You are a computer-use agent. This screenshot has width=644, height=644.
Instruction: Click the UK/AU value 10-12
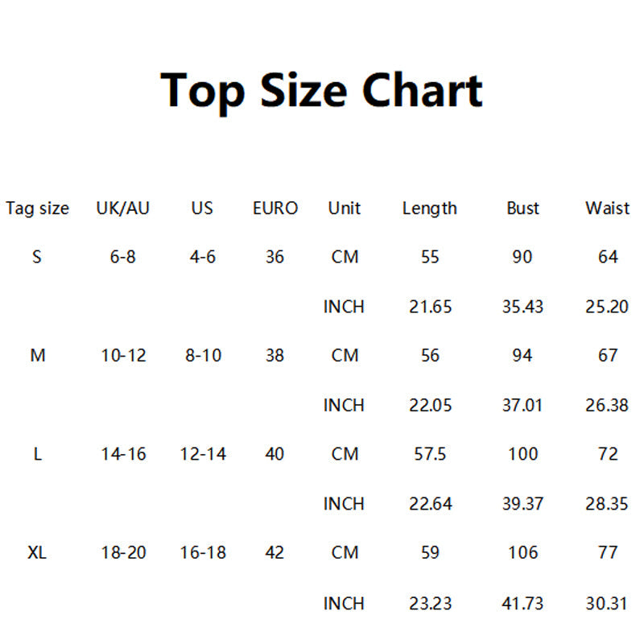point(124,355)
